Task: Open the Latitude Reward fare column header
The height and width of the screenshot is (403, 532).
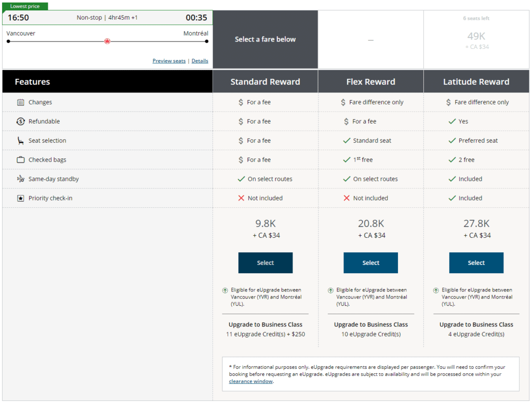Action: click(476, 82)
